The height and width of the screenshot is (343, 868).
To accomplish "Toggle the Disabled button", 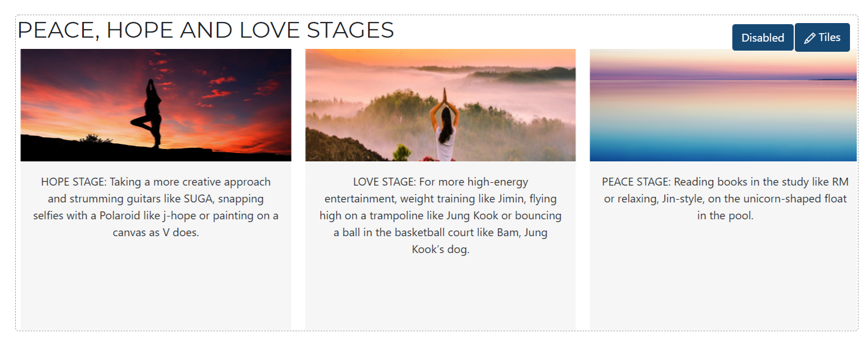I will tap(762, 38).
